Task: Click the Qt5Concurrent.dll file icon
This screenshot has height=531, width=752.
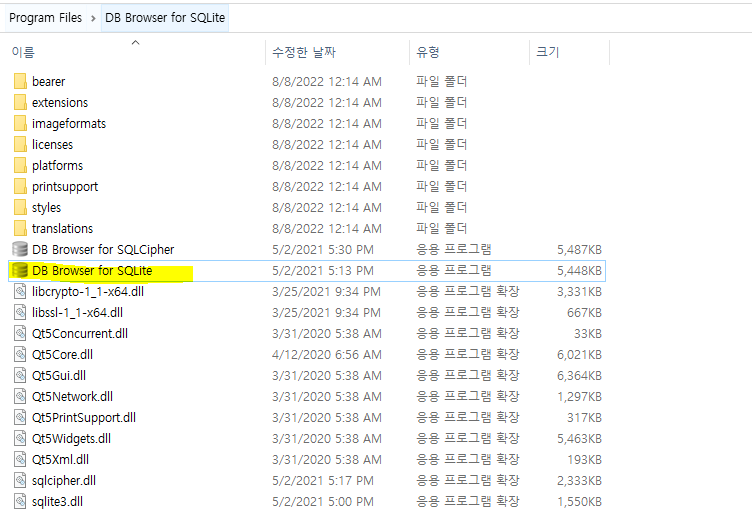Action: pos(20,333)
